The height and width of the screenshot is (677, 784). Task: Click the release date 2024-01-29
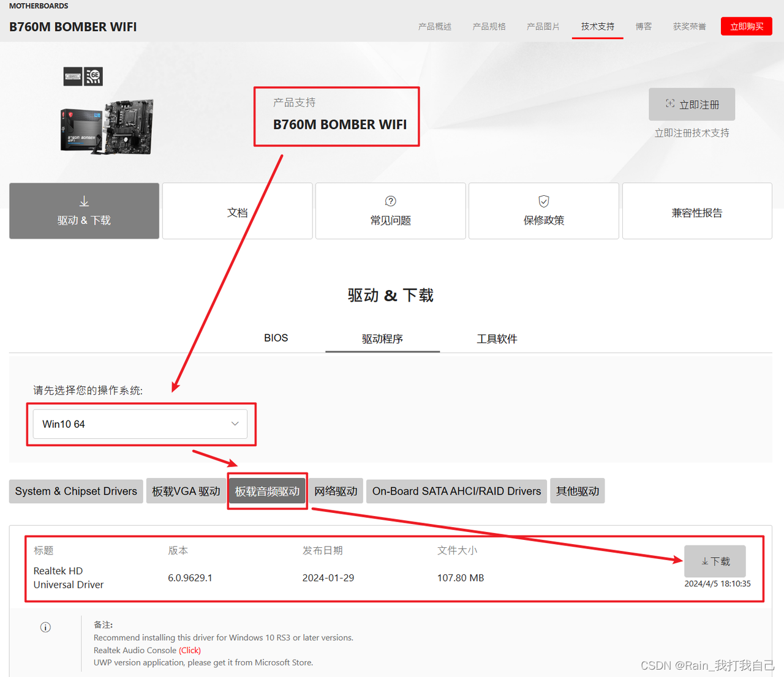point(328,578)
